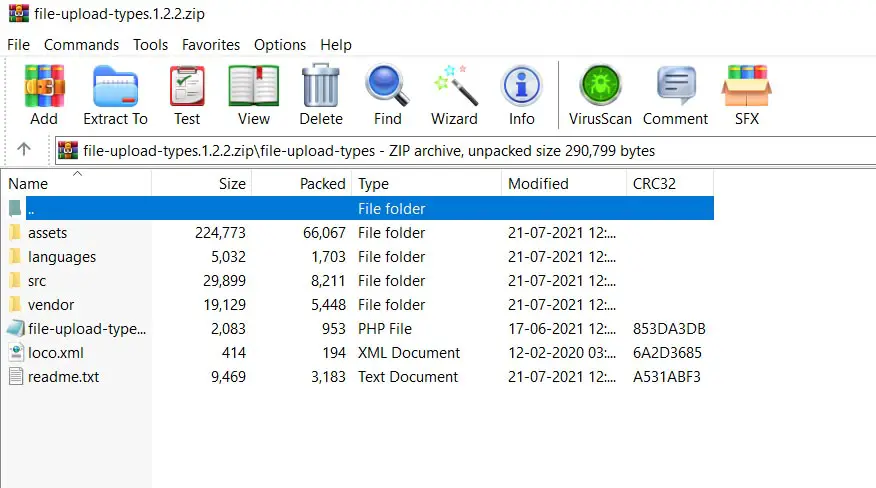Sort list by Size column header
This screenshot has width=876, height=488.
click(202, 183)
